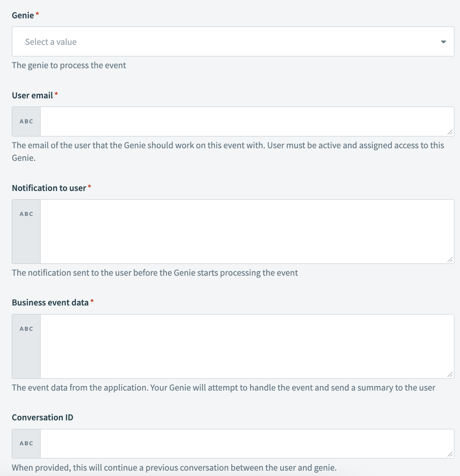The image size is (460, 476).
Task: Click the resize handle of Business event data box
Action: [451, 375]
